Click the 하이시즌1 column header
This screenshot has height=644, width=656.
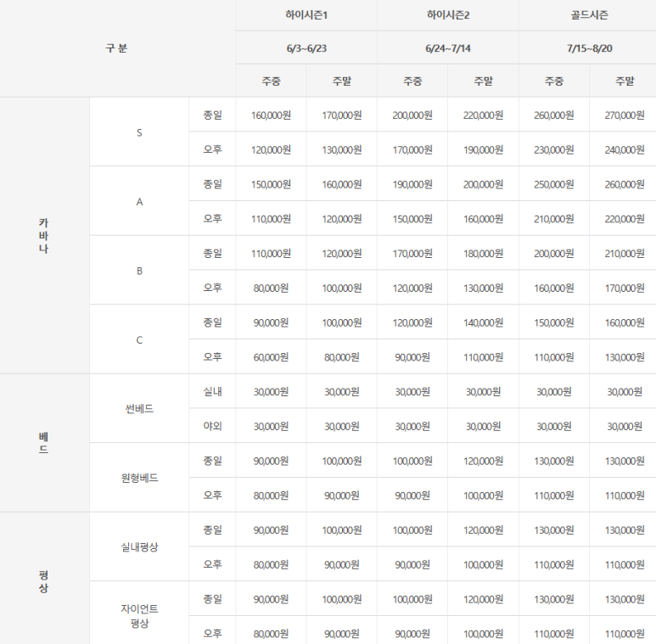tap(306, 15)
